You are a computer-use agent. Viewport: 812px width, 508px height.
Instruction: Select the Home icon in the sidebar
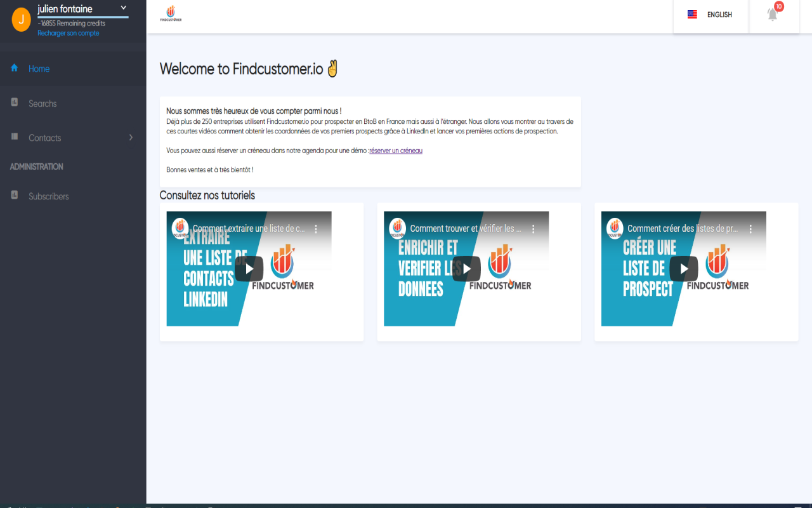pos(14,68)
